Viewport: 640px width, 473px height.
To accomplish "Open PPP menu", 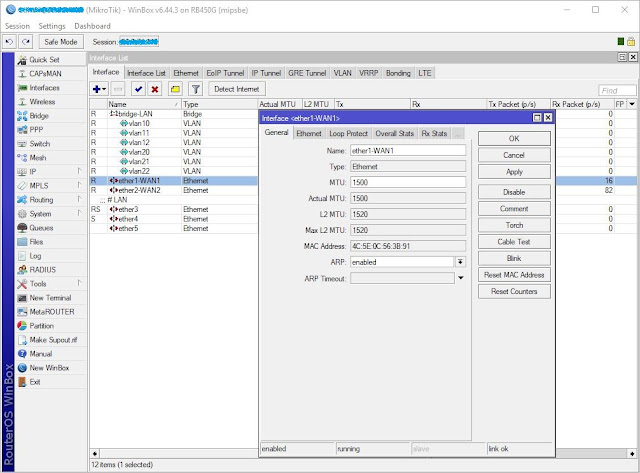I will [36, 130].
